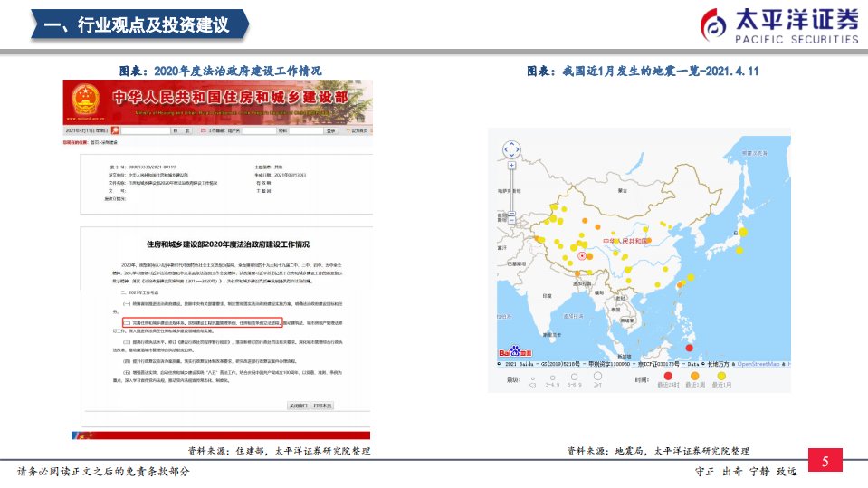Click the 关闭窗口 button below article
868x488 pixels.
coord(299,406)
